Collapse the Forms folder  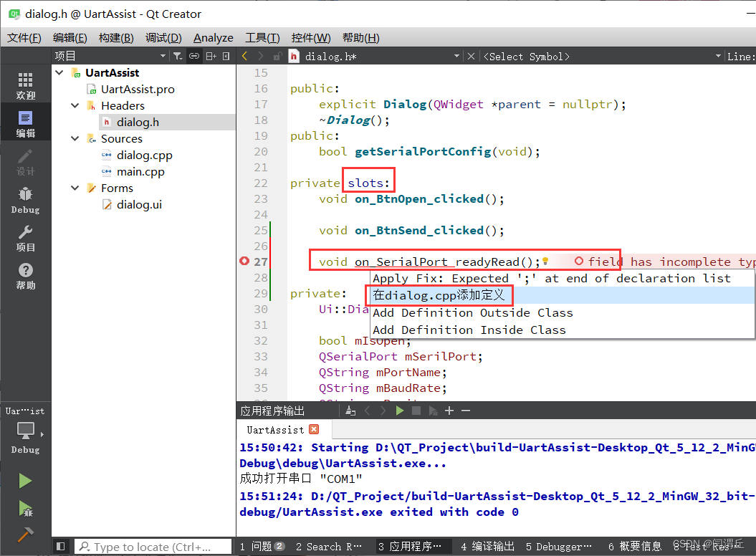[x=75, y=188]
